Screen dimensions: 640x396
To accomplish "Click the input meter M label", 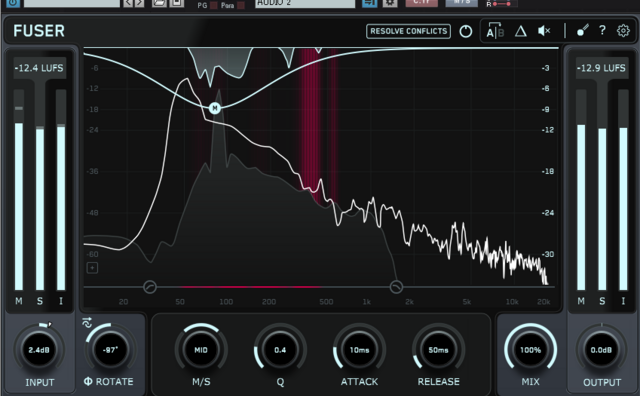I will [19, 301].
